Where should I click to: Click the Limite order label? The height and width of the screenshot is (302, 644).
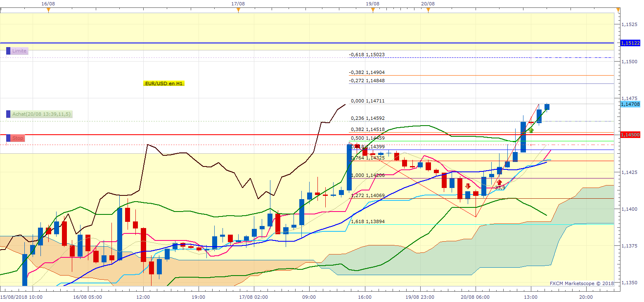pyautogui.click(x=19, y=51)
